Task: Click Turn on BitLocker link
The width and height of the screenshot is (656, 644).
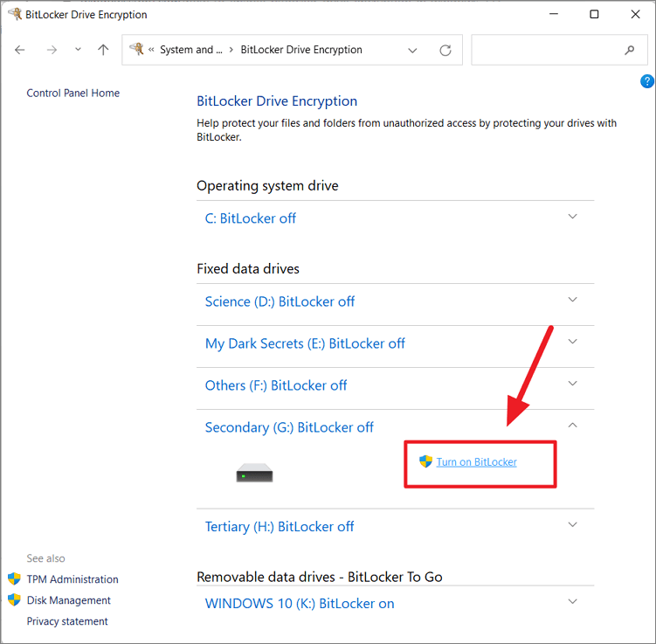Action: [x=477, y=462]
